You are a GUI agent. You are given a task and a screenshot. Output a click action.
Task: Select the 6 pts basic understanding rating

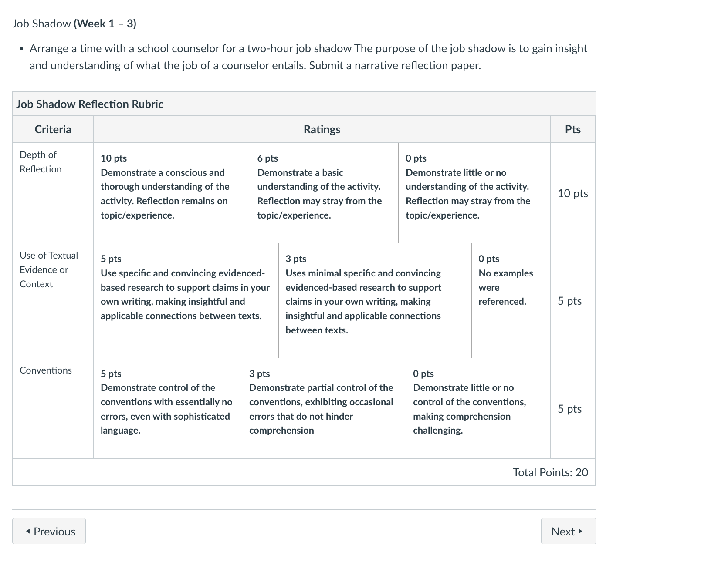pyautogui.click(x=324, y=193)
